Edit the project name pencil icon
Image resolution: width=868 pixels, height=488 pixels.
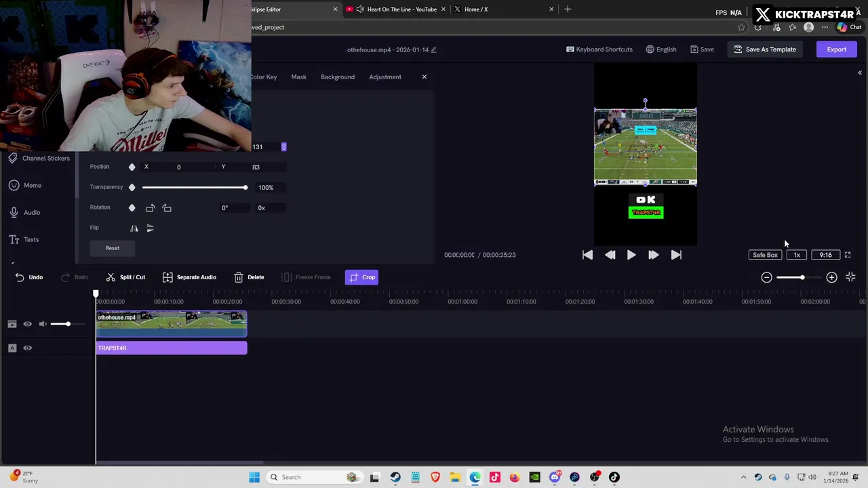pyautogui.click(x=433, y=49)
